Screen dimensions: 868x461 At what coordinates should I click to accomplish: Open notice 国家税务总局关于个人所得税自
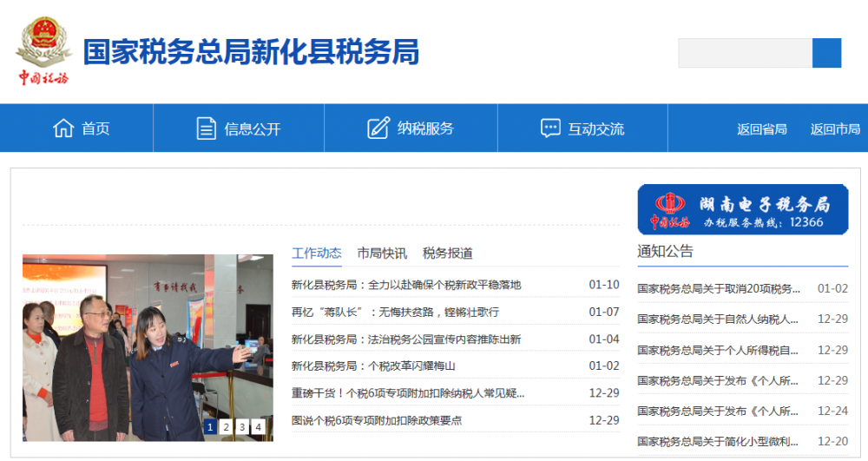click(x=718, y=350)
